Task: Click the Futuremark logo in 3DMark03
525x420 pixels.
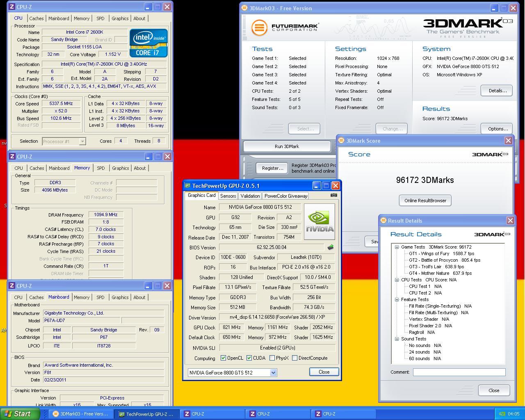Action: [285, 28]
